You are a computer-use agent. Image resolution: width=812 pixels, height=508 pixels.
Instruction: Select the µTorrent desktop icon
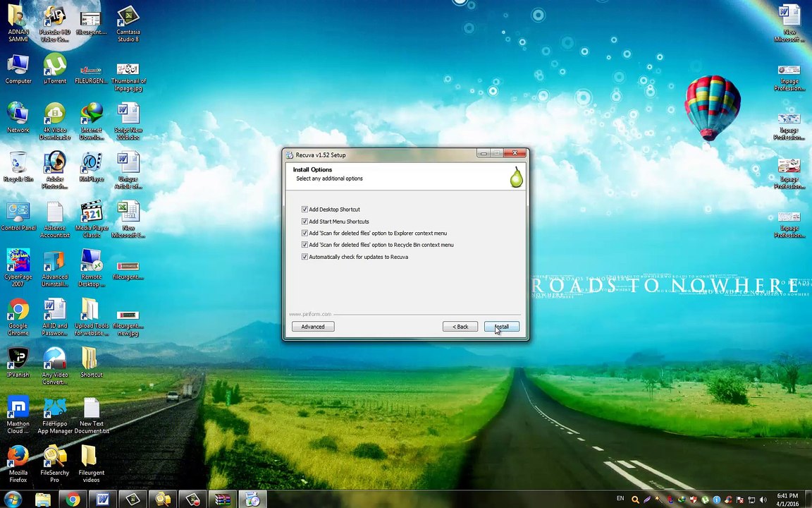(x=55, y=68)
